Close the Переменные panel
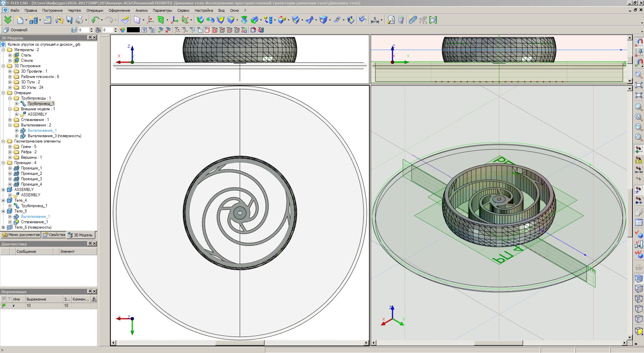Viewport: 644px width, 353px height. click(x=94, y=291)
